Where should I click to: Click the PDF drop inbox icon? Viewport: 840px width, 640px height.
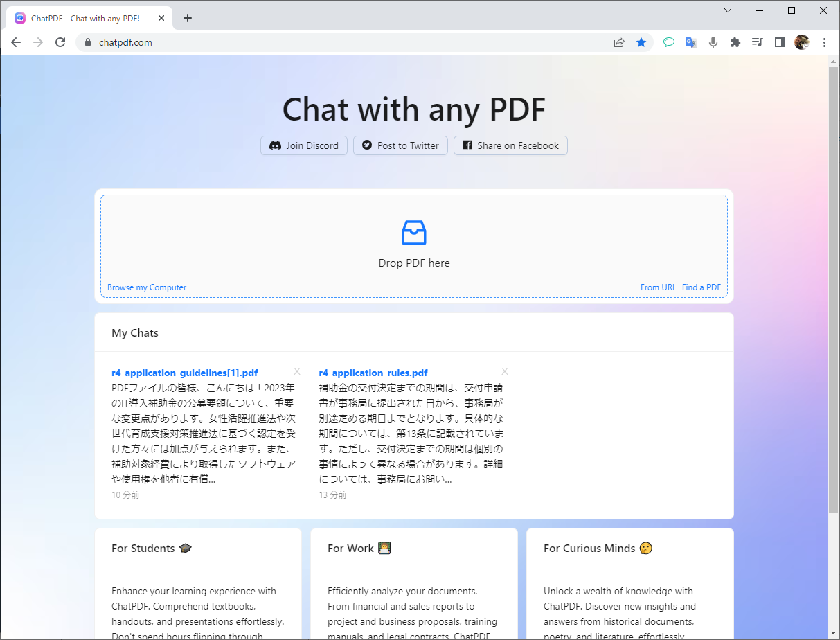pyautogui.click(x=414, y=233)
